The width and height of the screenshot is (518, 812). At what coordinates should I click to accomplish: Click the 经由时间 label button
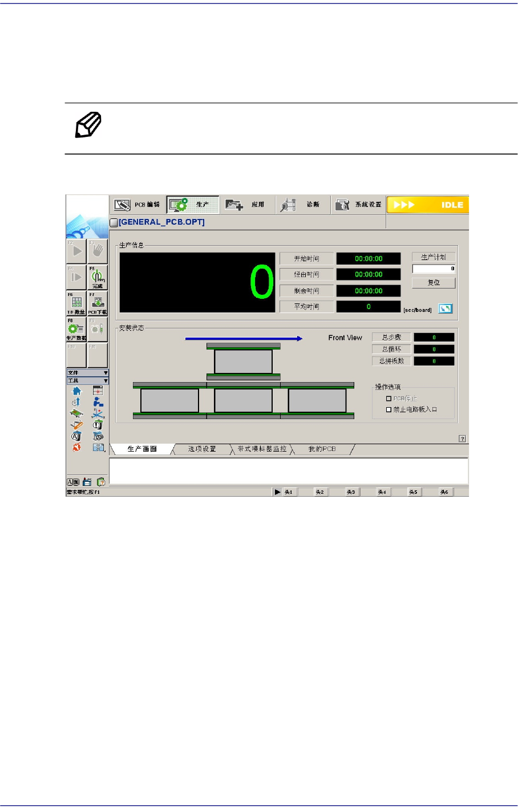[307, 274]
